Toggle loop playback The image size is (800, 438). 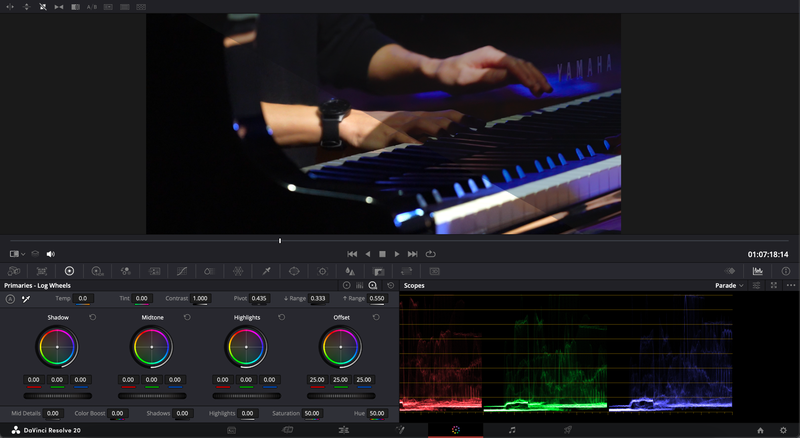(x=431, y=254)
